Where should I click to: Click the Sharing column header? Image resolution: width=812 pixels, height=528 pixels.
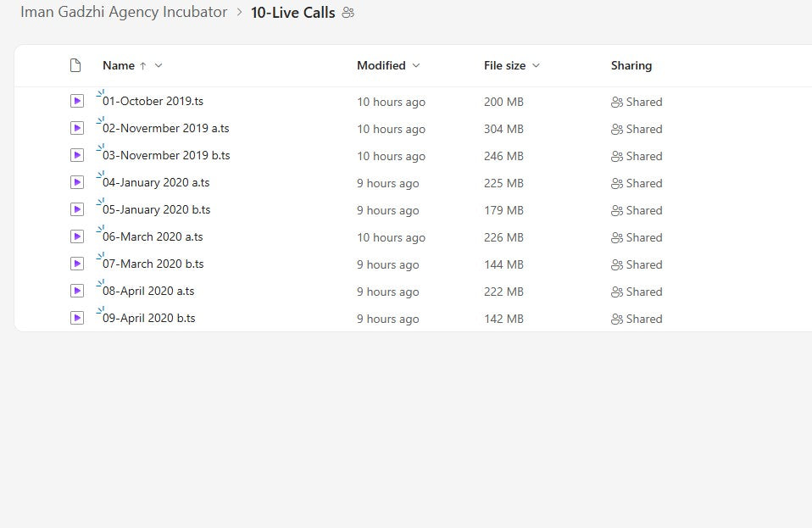631,65
